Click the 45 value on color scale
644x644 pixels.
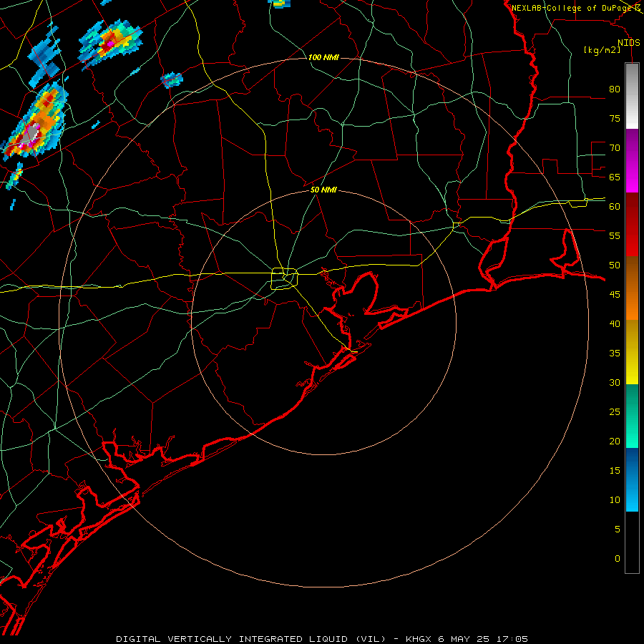click(615, 295)
